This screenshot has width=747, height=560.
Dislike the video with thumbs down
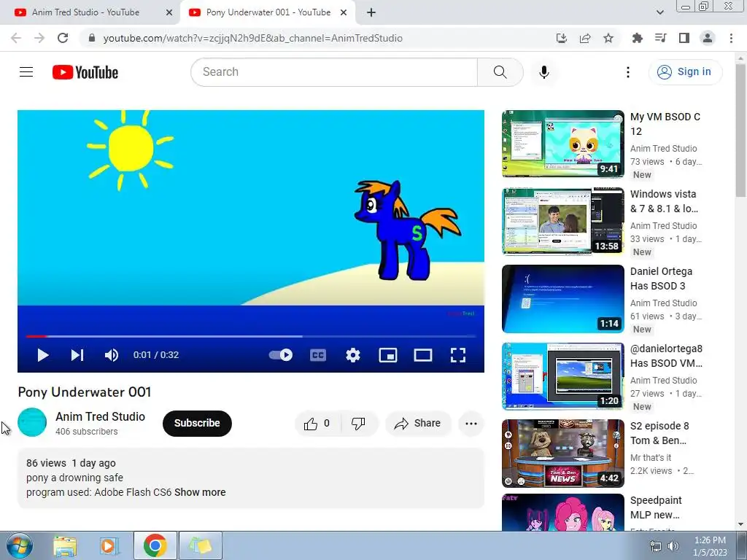[x=358, y=424]
